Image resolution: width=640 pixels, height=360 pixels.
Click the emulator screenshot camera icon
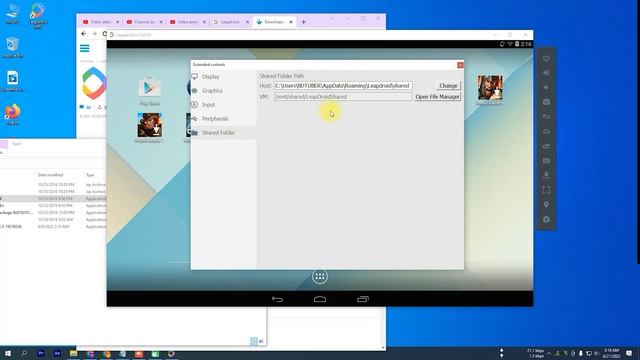[x=546, y=102]
